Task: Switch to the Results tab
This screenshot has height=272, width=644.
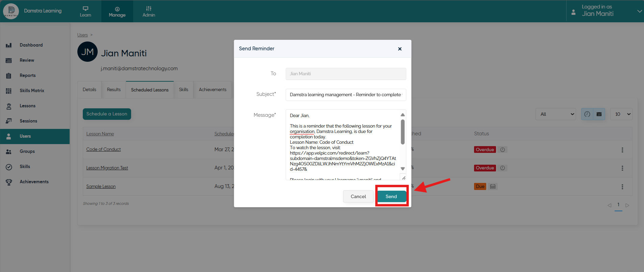Action: coord(114,90)
